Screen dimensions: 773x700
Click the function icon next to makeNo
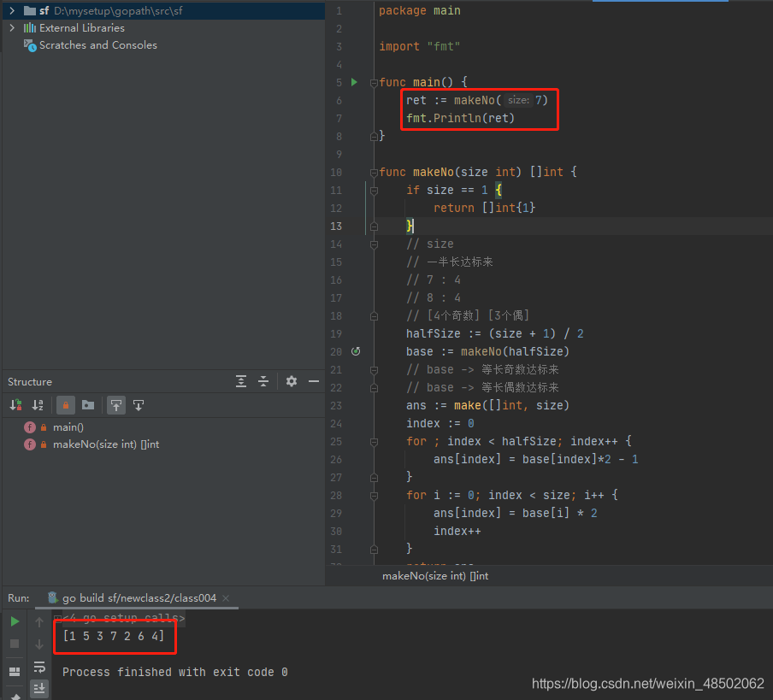click(x=30, y=444)
